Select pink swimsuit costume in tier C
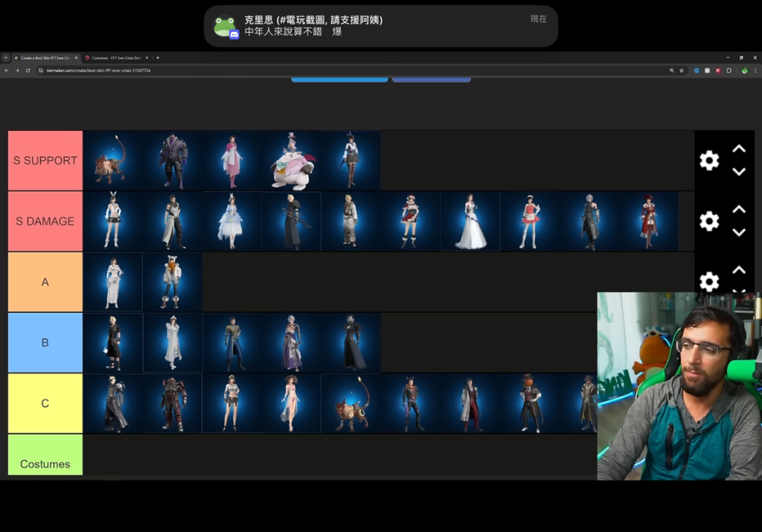 pos(292,403)
